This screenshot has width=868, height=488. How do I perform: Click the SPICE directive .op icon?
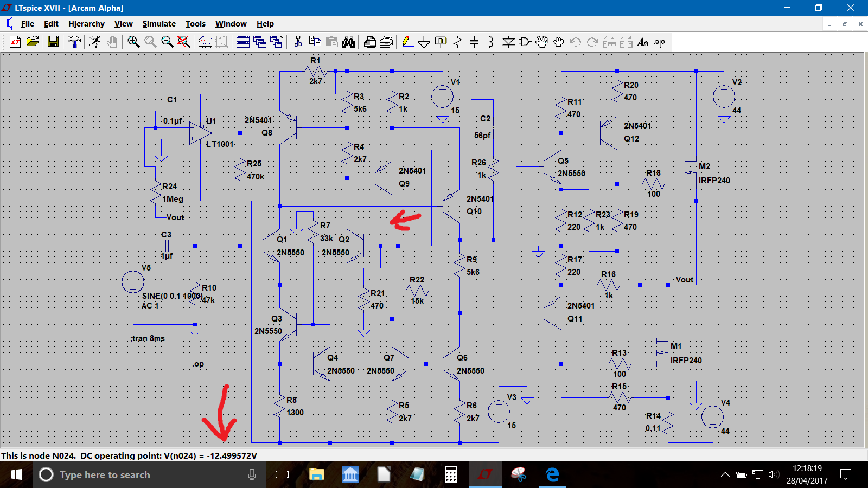pos(660,42)
